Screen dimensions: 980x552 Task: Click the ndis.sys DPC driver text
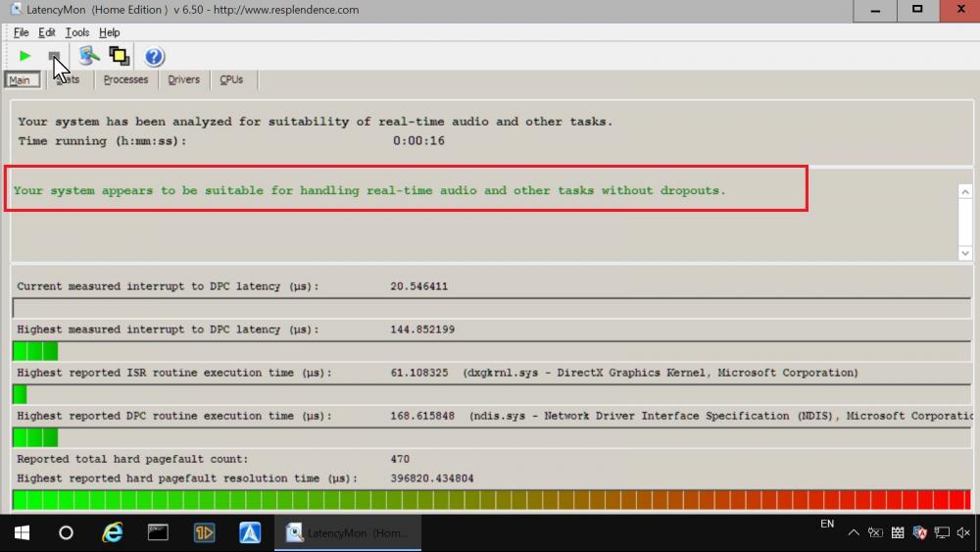(721, 416)
